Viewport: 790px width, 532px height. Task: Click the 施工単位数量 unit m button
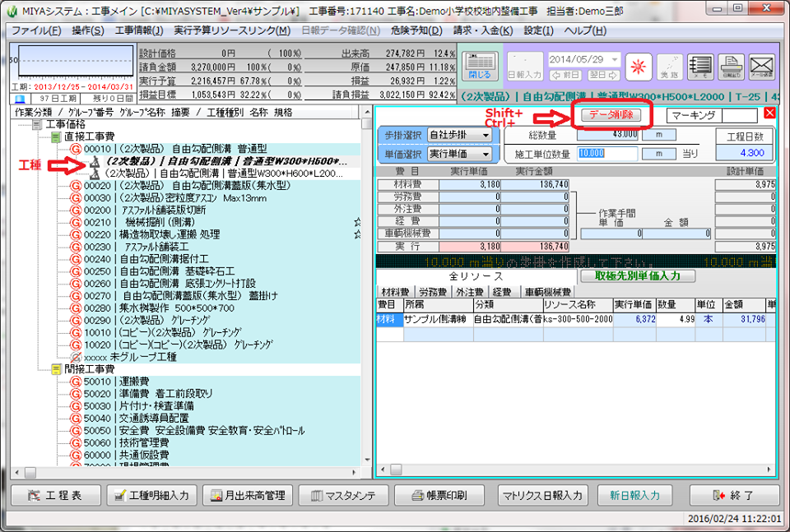click(659, 154)
